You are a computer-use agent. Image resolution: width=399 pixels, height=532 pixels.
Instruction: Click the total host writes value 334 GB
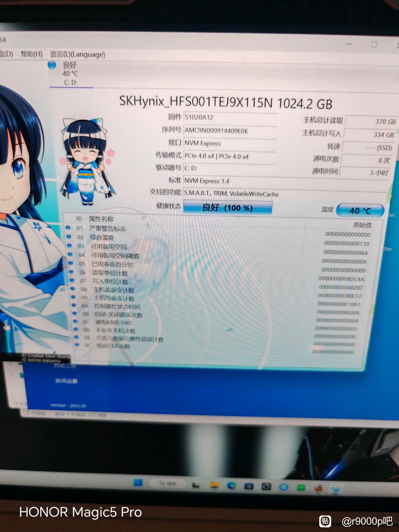(x=370, y=134)
